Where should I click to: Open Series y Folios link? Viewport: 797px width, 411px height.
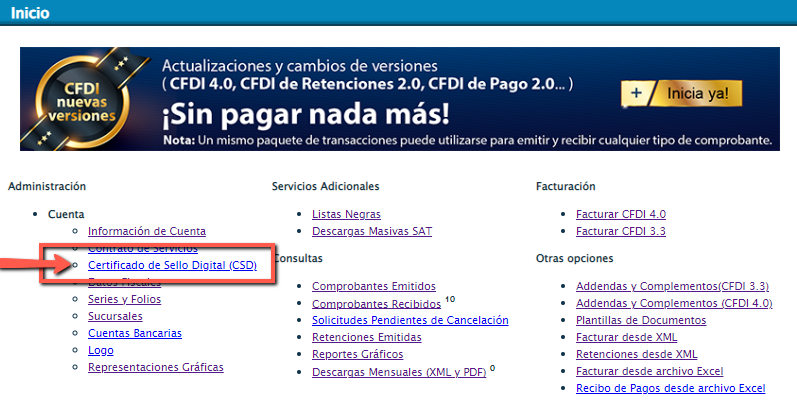pos(125,299)
